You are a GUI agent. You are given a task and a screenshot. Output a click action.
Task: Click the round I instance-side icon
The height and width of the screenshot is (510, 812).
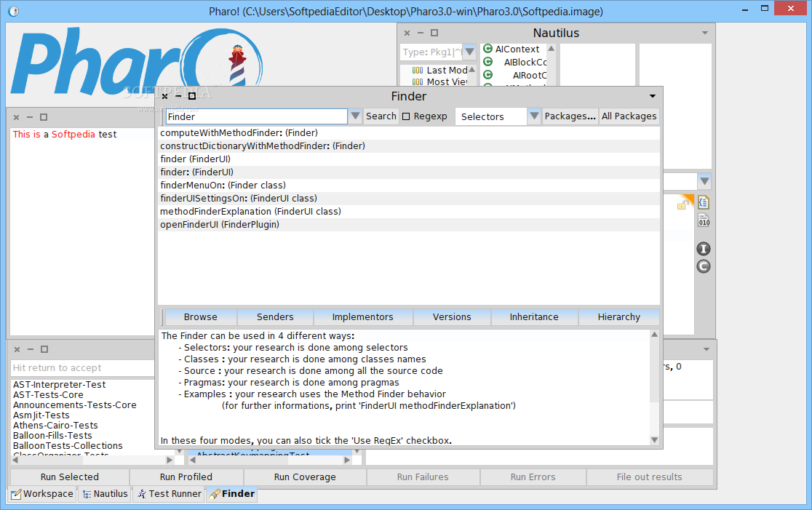pyautogui.click(x=704, y=249)
